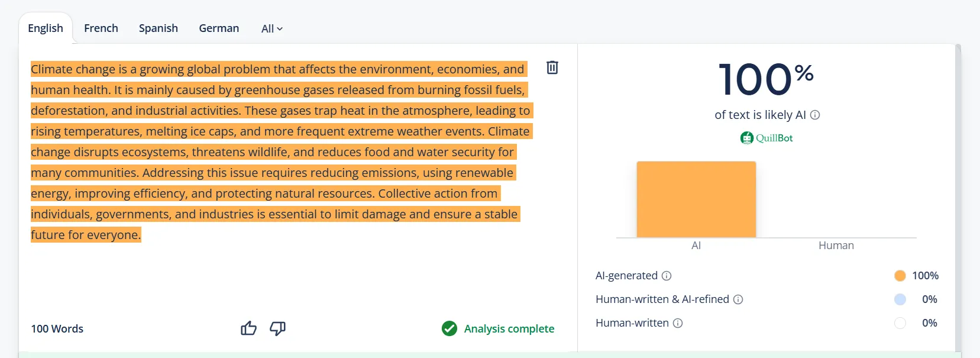View info about Human-written & AI-refined

[x=738, y=299]
